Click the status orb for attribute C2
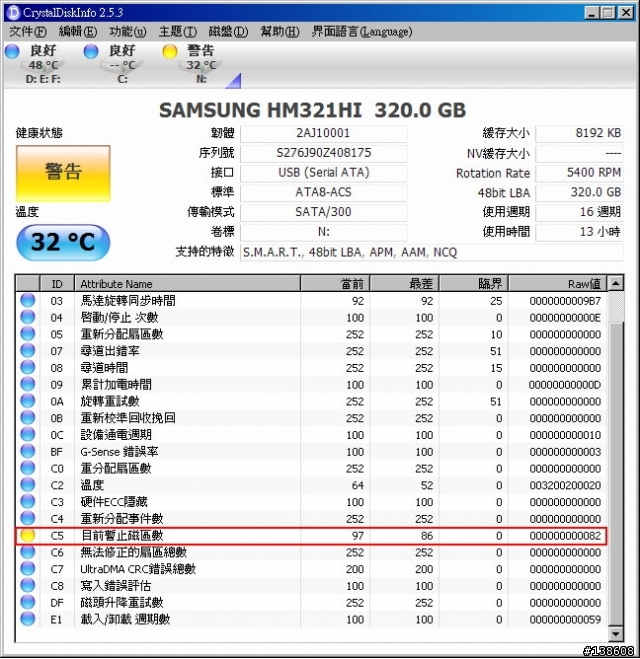Screen dimensions: 640x659 click(x=28, y=485)
